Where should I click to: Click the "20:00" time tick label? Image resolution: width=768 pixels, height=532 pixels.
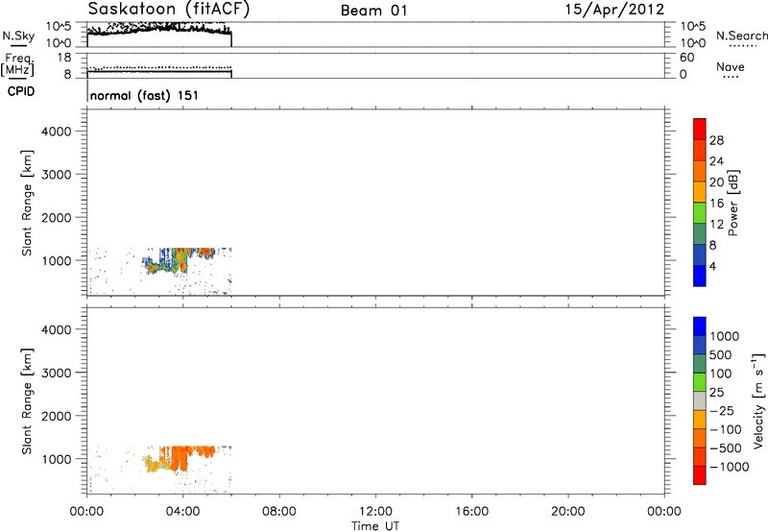coord(567,512)
